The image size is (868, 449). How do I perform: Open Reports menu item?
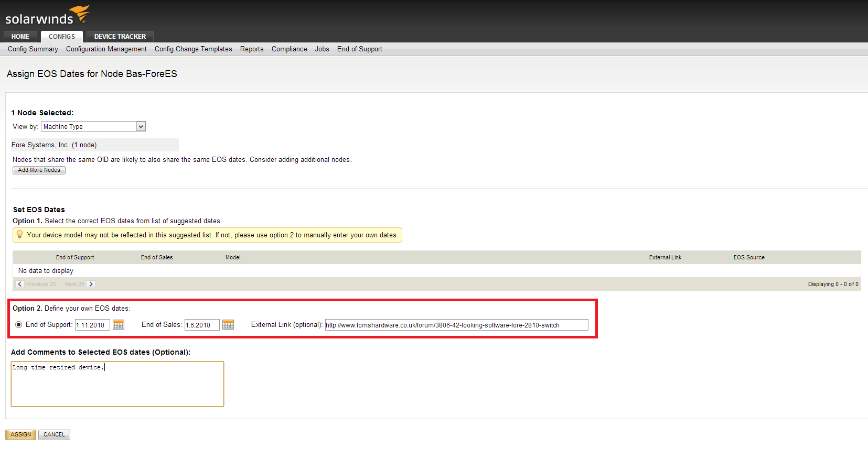pos(252,49)
